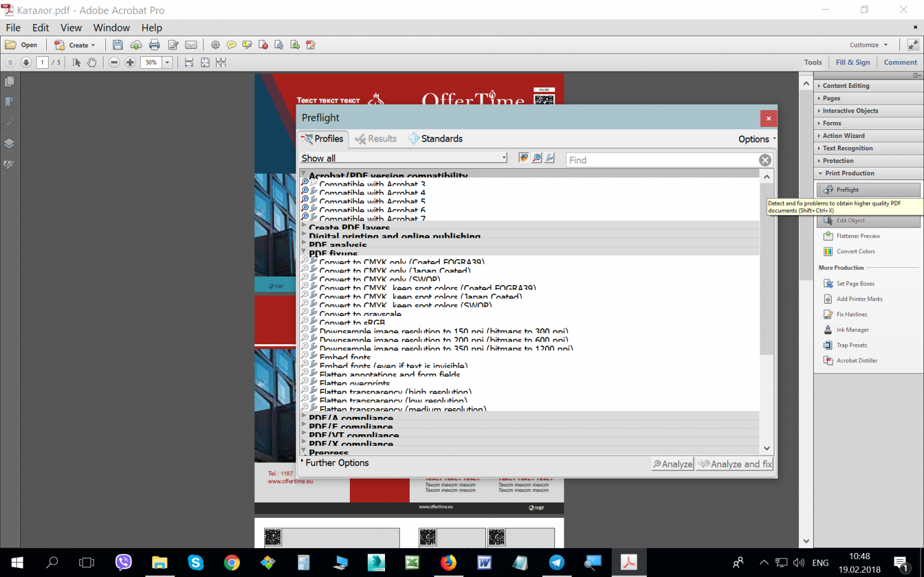Image resolution: width=924 pixels, height=577 pixels.
Task: Open the Help menu
Action: tap(152, 28)
